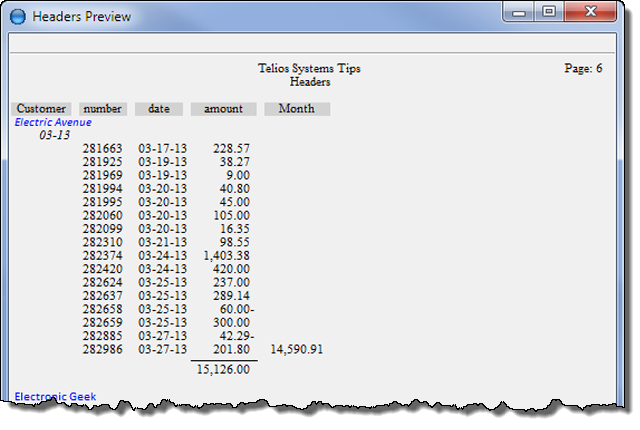Click the amount column header
This screenshot has width=640, height=430.
point(223,109)
